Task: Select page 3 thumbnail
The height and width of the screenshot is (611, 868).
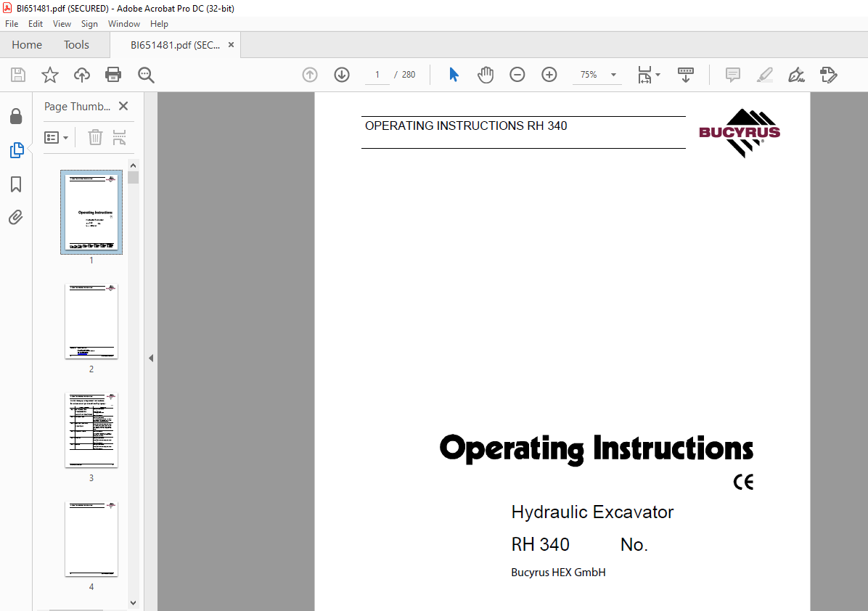Action: point(91,430)
